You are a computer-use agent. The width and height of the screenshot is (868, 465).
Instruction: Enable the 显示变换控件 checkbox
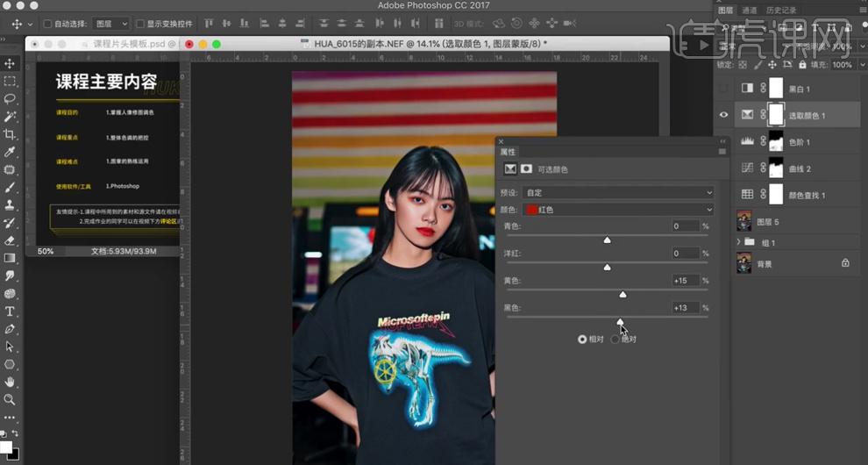(x=140, y=24)
